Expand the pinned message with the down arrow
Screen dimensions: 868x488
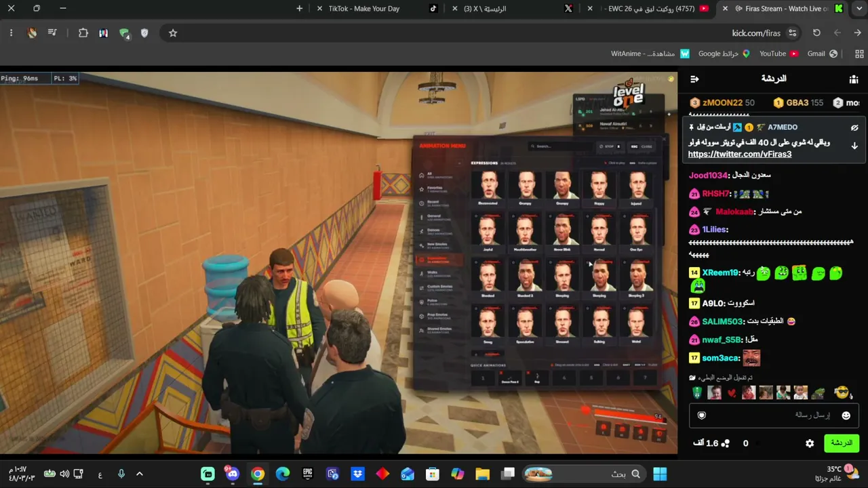coord(854,146)
